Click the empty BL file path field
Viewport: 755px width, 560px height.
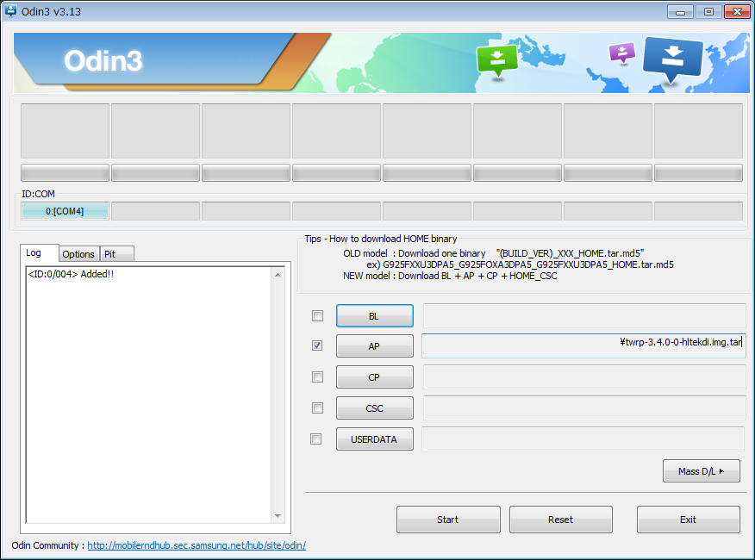[584, 315]
